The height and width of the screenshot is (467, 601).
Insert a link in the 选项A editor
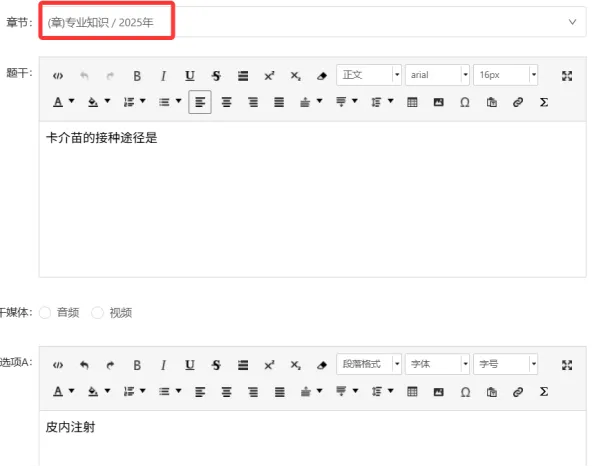click(x=518, y=392)
